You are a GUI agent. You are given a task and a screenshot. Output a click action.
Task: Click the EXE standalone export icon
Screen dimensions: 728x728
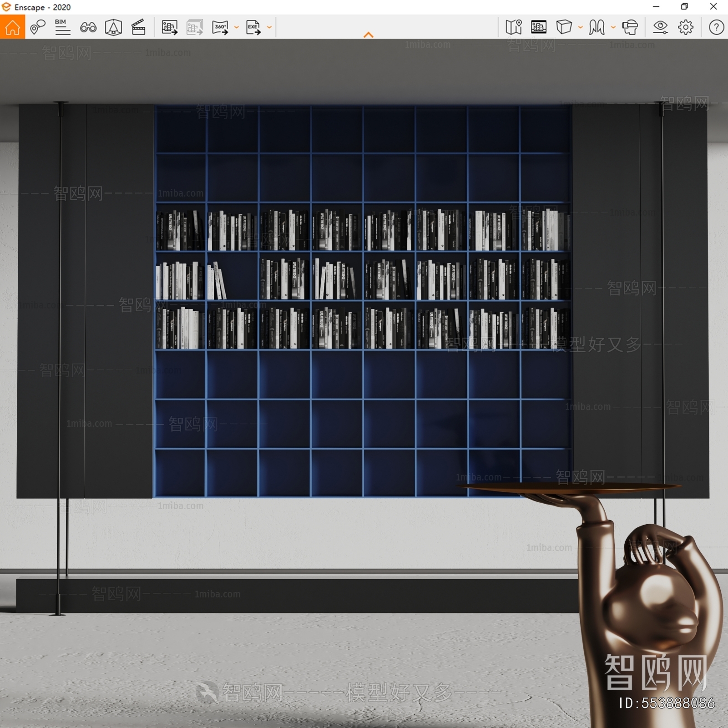253,27
